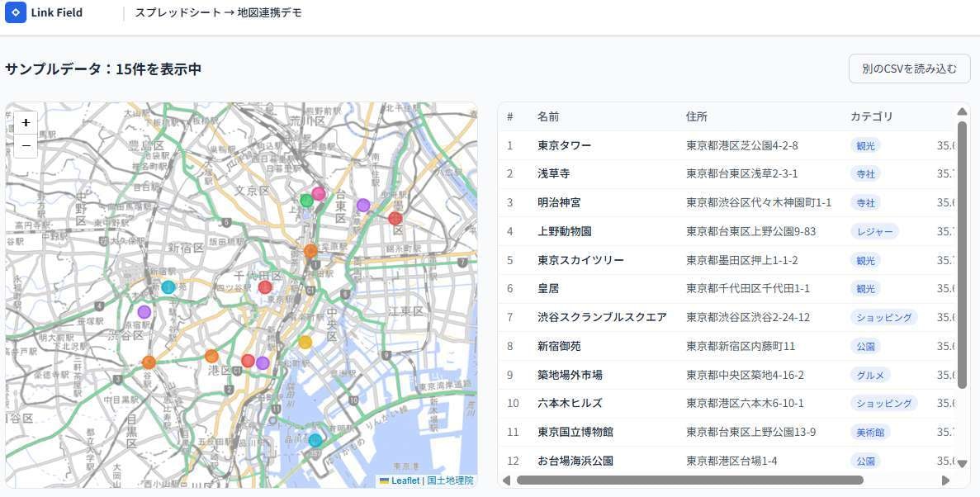Click the table vertical scrollbar down arrow
This screenshot has height=497, width=980.
(963, 464)
